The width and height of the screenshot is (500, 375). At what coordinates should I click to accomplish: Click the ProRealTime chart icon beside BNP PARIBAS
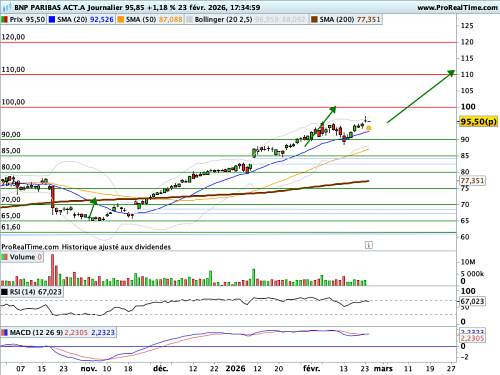coord(7,7)
